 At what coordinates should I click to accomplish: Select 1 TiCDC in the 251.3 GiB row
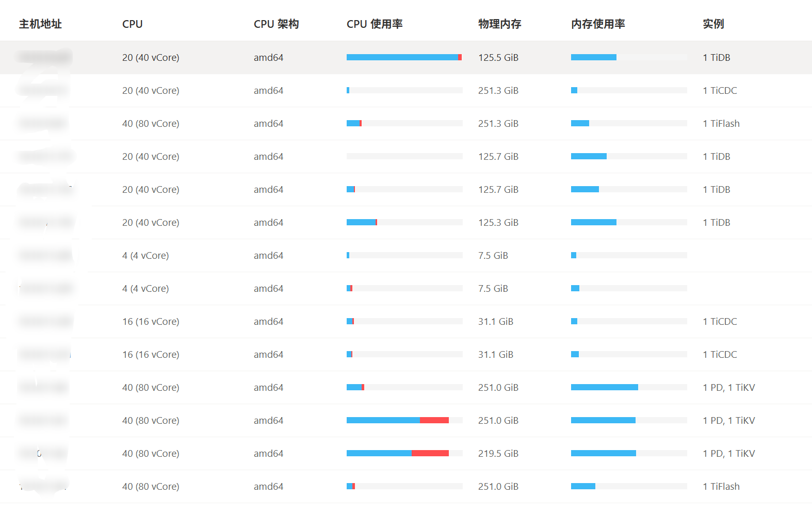tap(720, 91)
